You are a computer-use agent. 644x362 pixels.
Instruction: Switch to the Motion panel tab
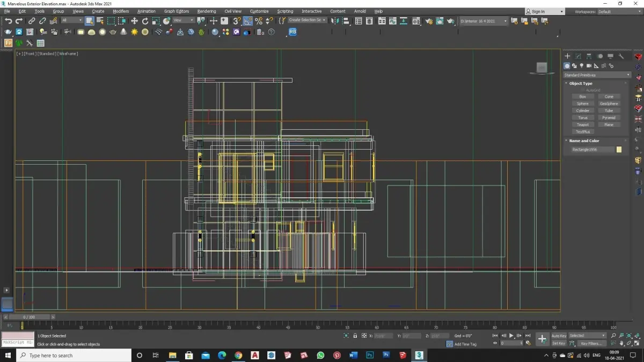pyautogui.click(x=599, y=56)
